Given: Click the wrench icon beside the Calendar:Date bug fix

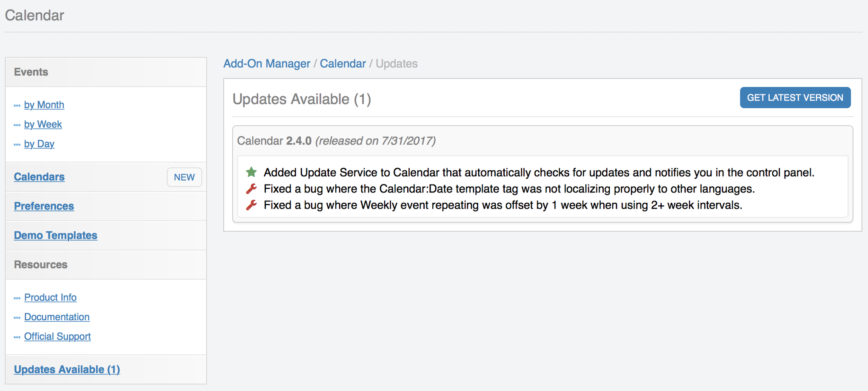Looking at the screenshot, I should point(251,188).
